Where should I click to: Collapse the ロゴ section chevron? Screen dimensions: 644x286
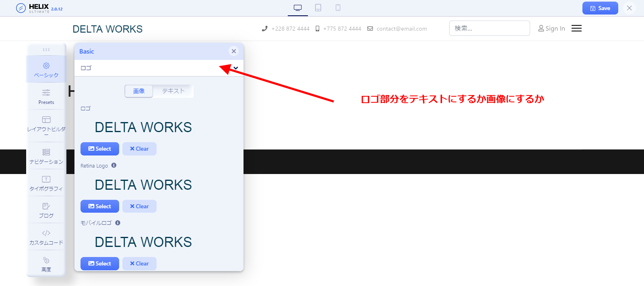(x=236, y=68)
